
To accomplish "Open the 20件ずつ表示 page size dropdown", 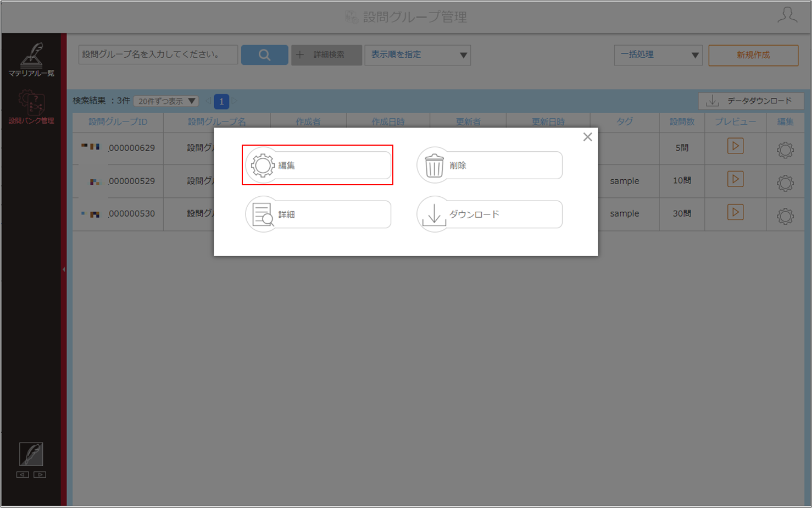I will point(166,101).
